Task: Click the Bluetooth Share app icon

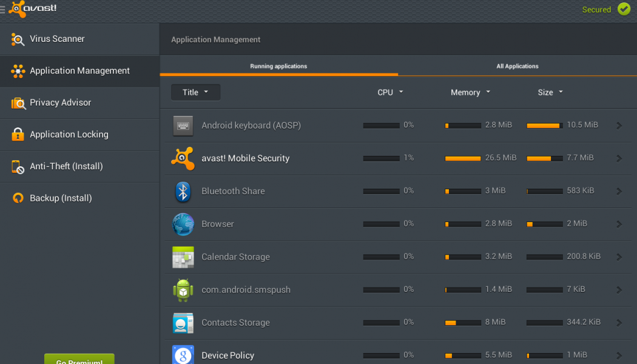Action: 183,191
